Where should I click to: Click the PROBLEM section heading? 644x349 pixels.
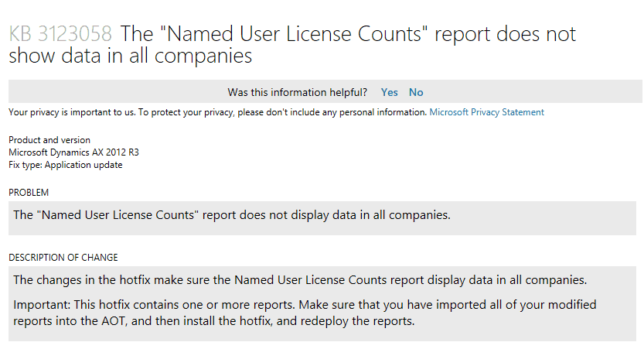tap(29, 193)
